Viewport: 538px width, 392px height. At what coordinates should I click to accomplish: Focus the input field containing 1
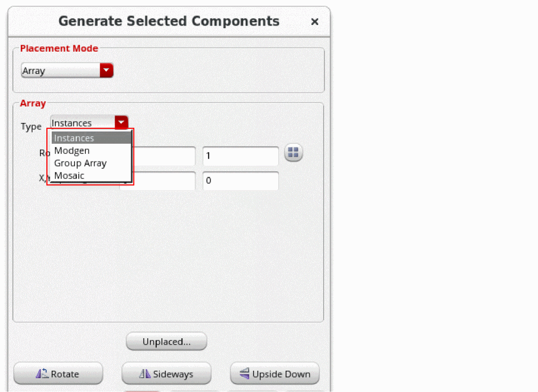tap(240, 156)
